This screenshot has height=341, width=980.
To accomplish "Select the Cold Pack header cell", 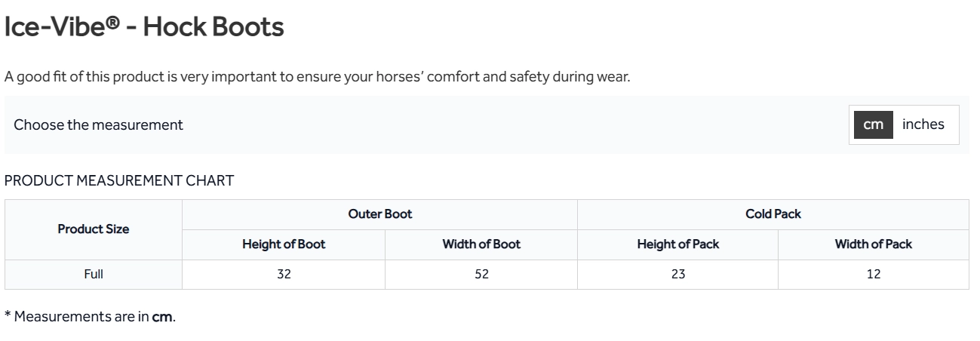I will pos(773,214).
